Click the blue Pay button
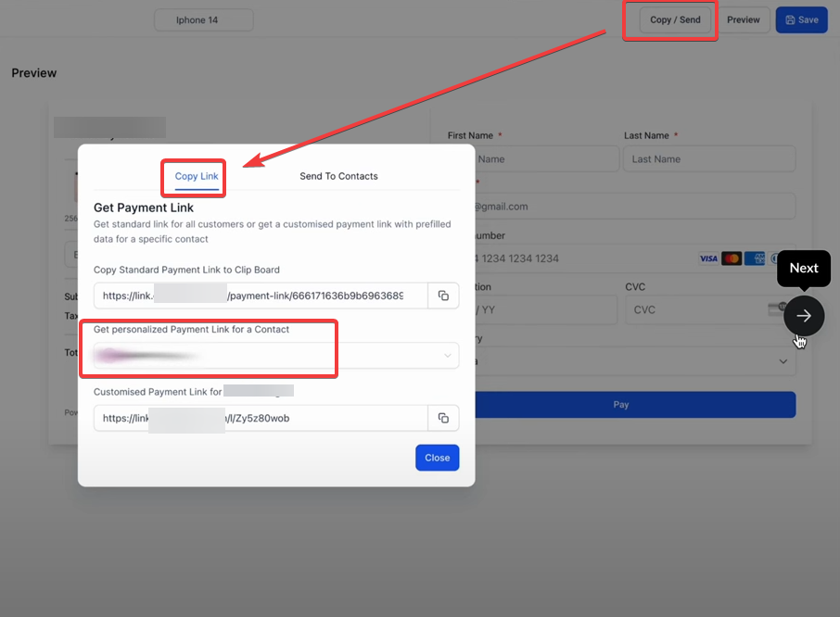The width and height of the screenshot is (840, 617). [x=635, y=405]
